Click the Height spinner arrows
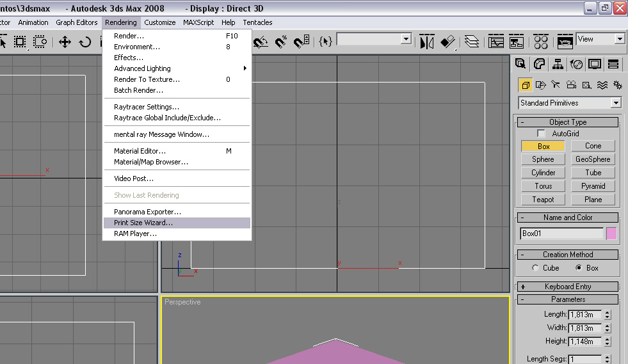This screenshot has width=628, height=364. (x=607, y=342)
